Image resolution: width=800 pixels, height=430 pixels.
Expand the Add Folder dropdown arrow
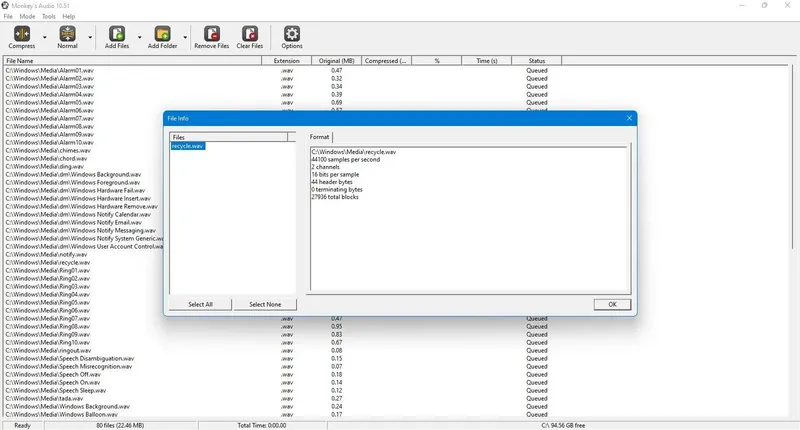click(x=185, y=37)
